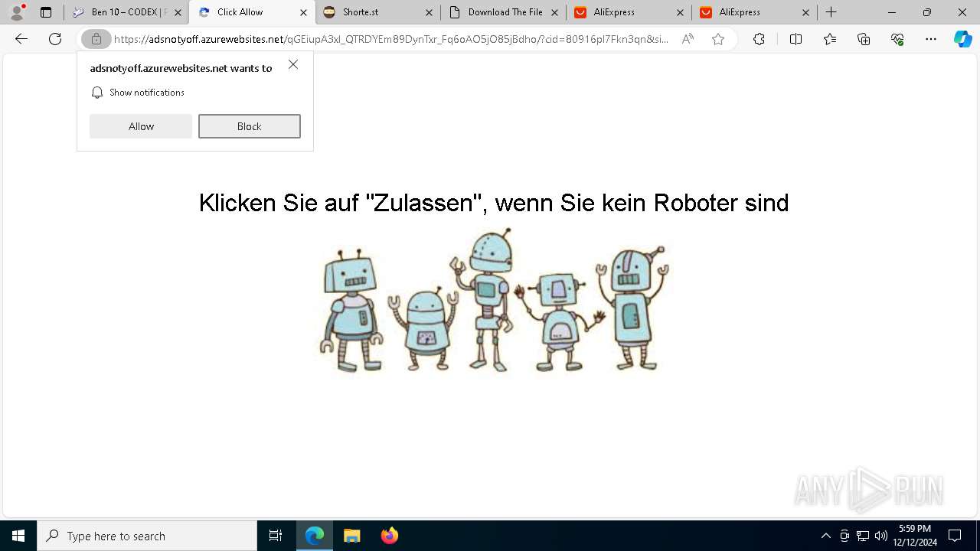
Task: Click the network icon in system tray
Action: click(x=863, y=536)
